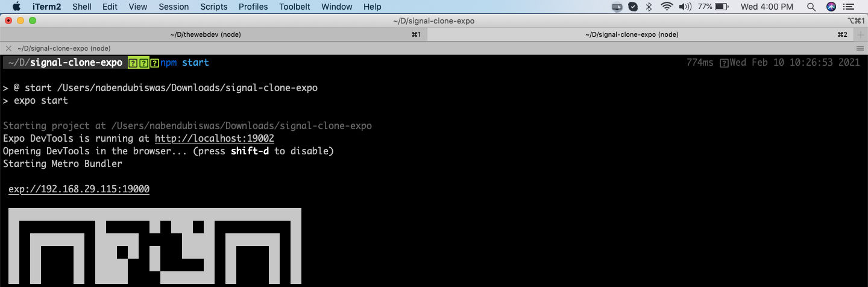Click the Expo QR code
The width and height of the screenshot is (868, 287).
(x=155, y=247)
